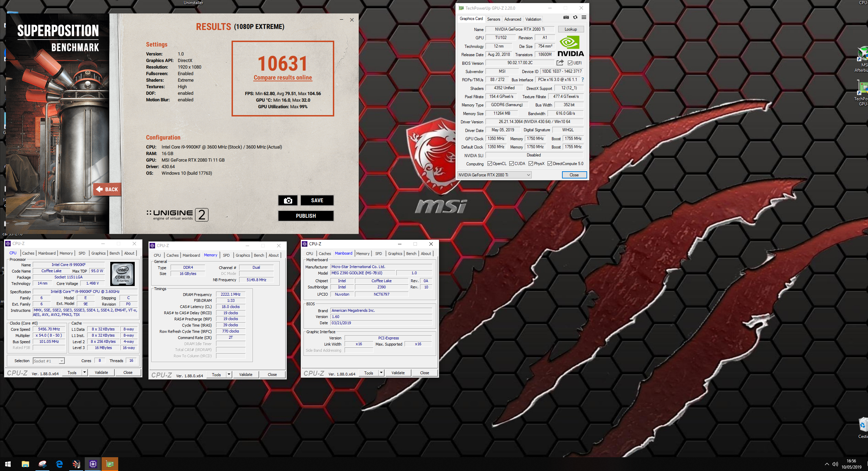This screenshot has height=471, width=868.
Task: Expand the Tools dropdown arrow in the Memory tab window
Action: 228,375
